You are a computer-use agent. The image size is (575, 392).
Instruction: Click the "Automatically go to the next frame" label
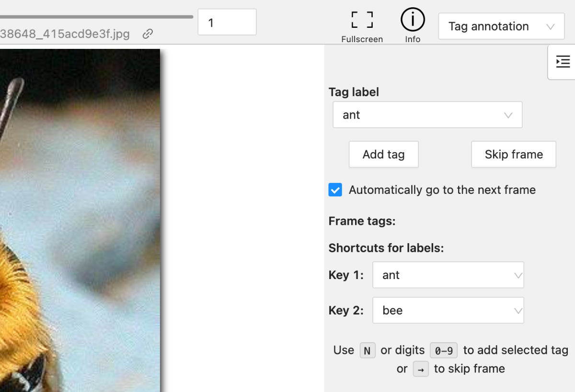pos(442,190)
